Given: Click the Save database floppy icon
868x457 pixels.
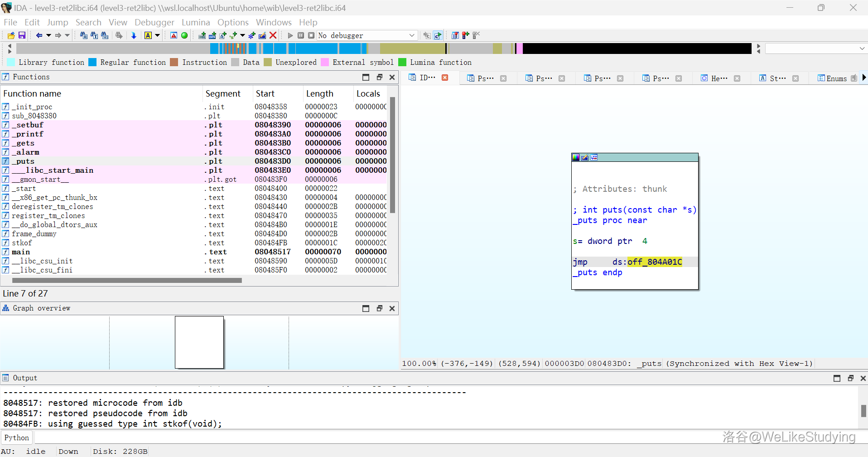Looking at the screenshot, I should click(21, 35).
